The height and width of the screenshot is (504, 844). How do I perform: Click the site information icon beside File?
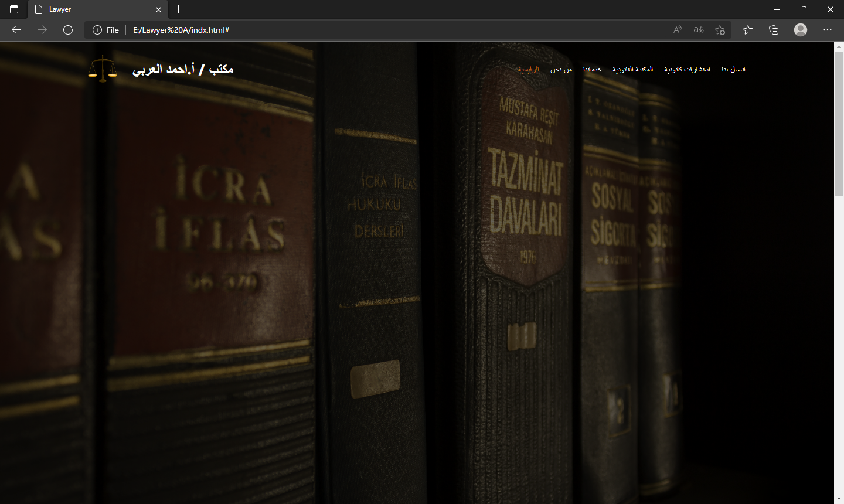pos(97,30)
